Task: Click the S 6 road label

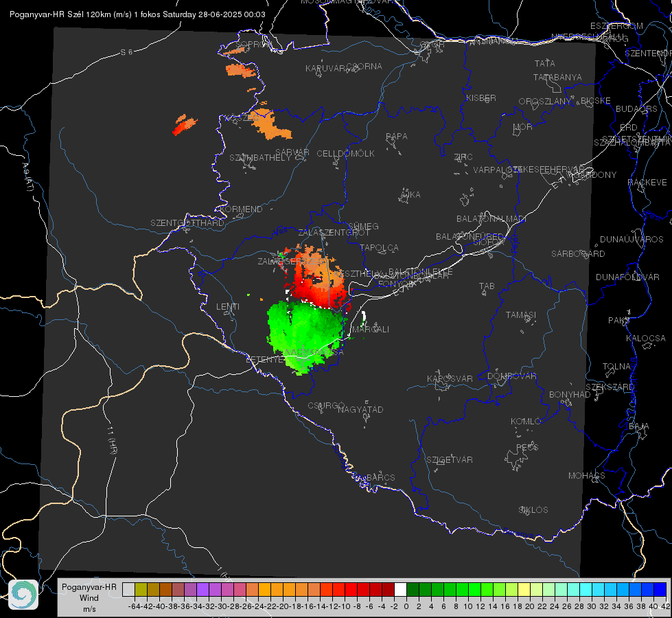Action: 126,52
